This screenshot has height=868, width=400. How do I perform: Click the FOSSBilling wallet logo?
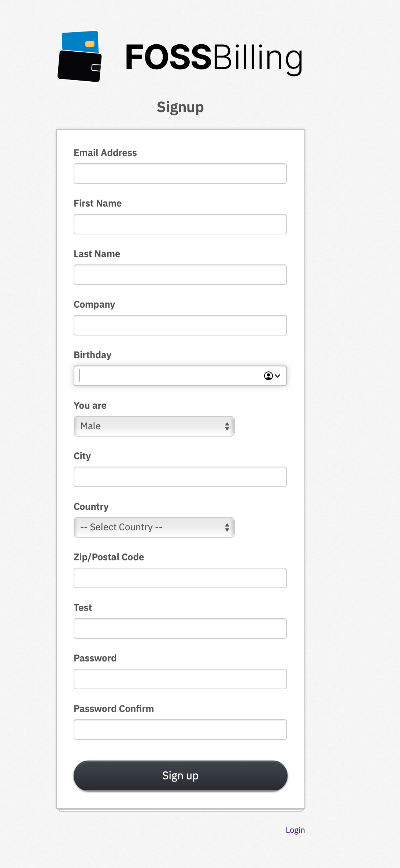tap(80, 56)
